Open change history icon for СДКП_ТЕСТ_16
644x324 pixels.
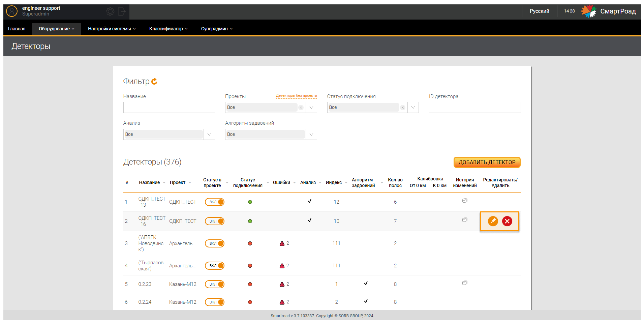[465, 220]
